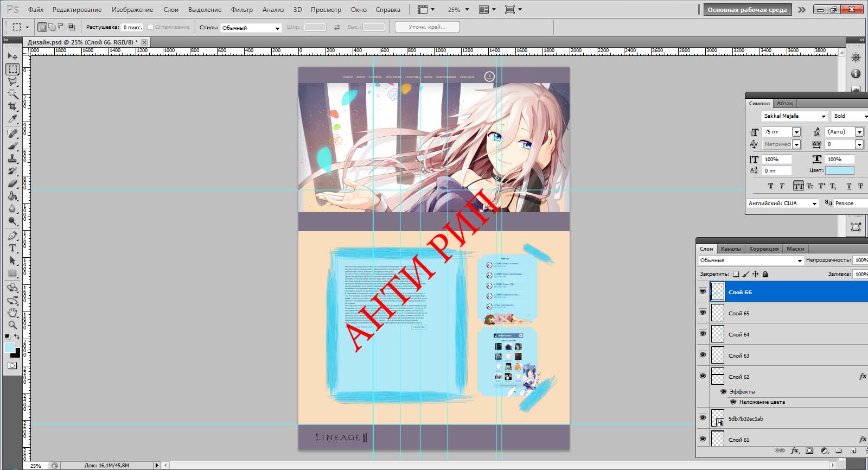Select the Clone Stamp tool
The image size is (868, 470).
tap(12, 158)
